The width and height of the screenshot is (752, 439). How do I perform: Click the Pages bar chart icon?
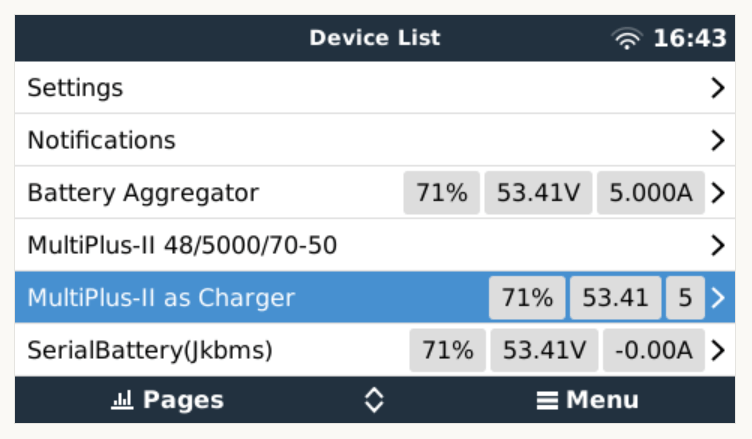click(122, 401)
